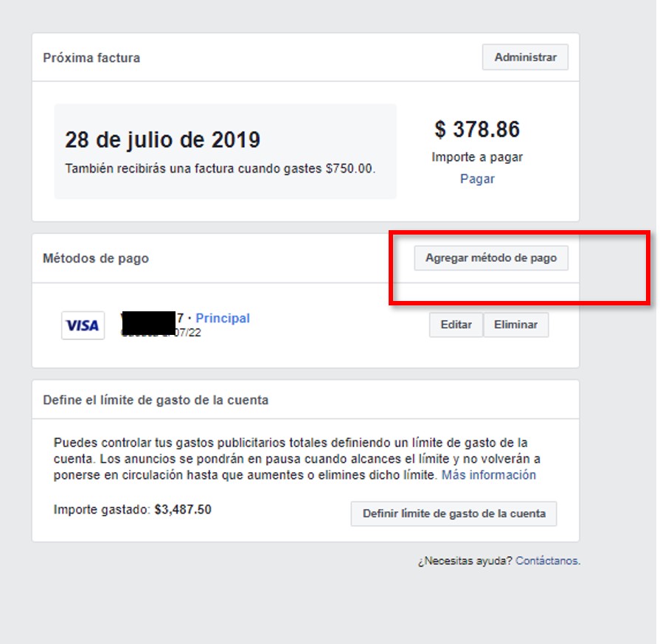This screenshot has height=644, width=660.
Task: Click the ¿Necesitas ayuda? text
Action: coord(465,561)
